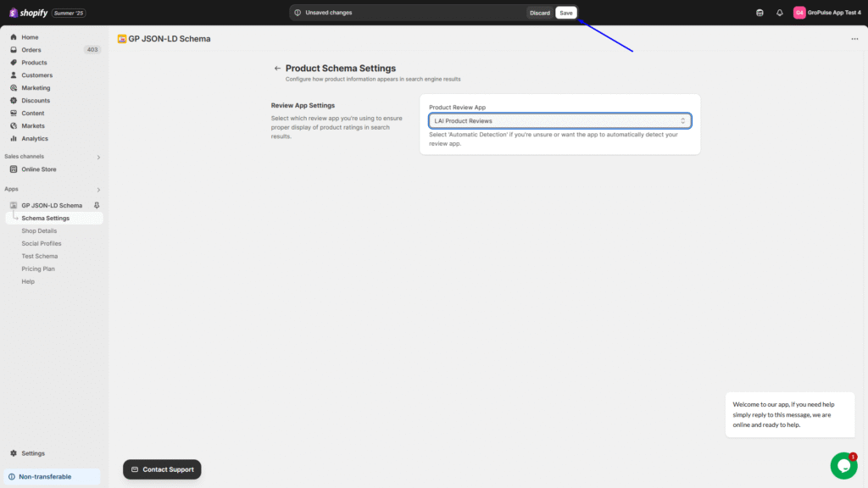The height and width of the screenshot is (488, 868).
Task: Click the Shopify logo
Action: [28, 13]
